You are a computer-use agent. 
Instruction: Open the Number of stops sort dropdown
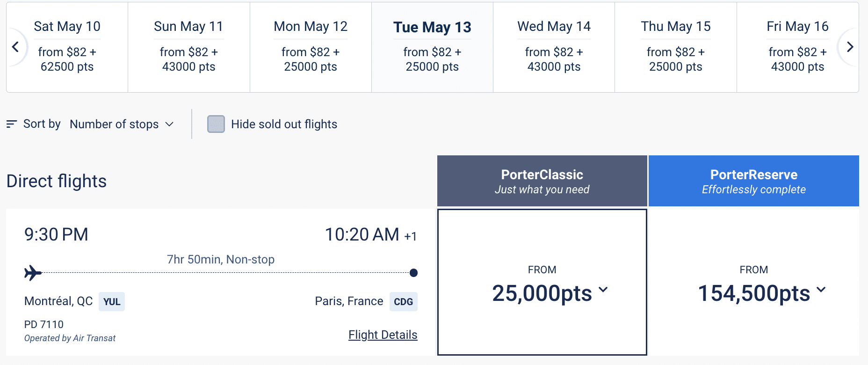(x=122, y=124)
